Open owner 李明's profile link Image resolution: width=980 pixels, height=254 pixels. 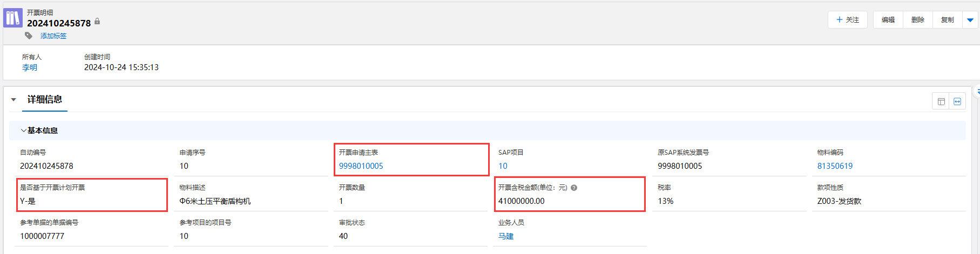point(30,67)
